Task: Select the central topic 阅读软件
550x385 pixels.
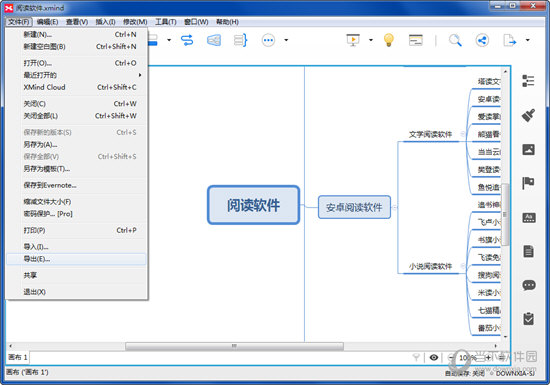Action: (253, 205)
